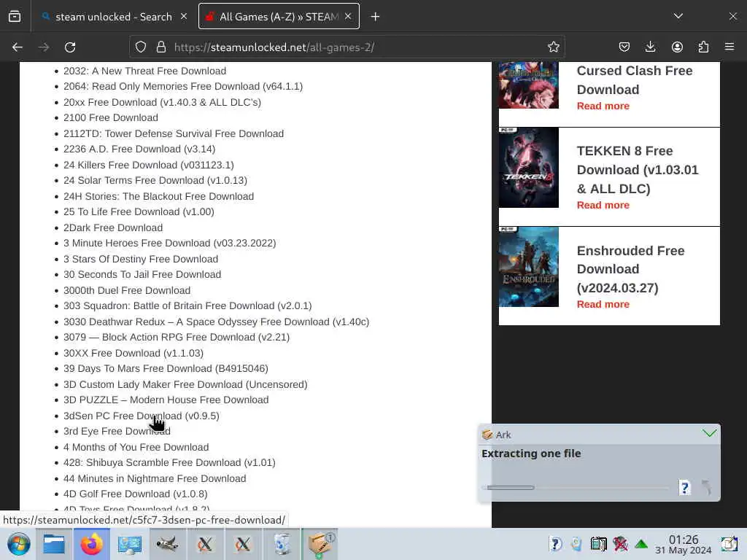Open the extensions puzzle icon
Screen dimensions: 747x560
coord(703,47)
